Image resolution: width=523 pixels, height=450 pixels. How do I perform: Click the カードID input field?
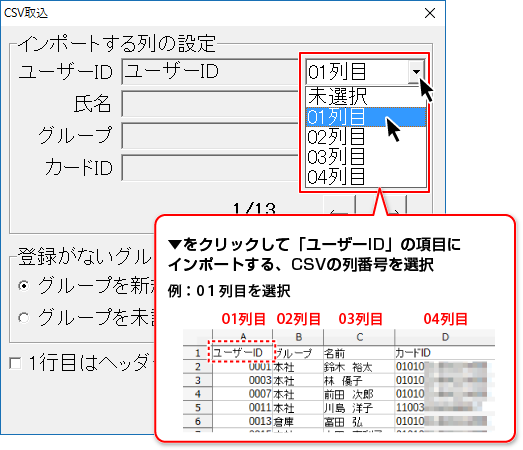pos(210,168)
